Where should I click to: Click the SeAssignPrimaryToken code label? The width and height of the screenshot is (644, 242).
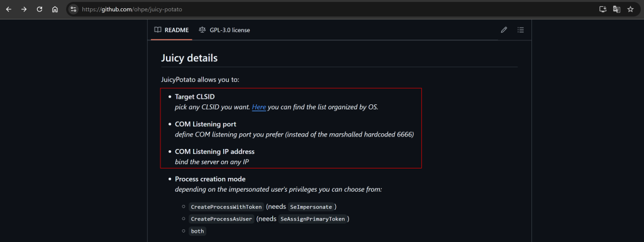(x=313, y=219)
